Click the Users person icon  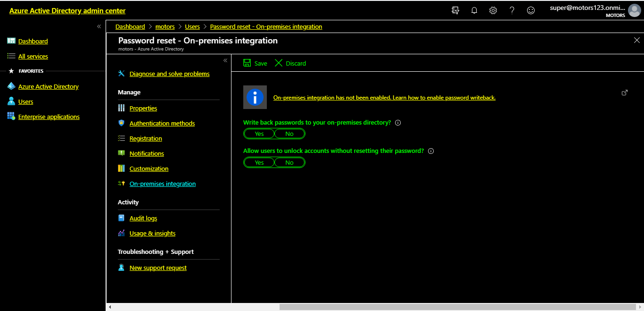[11, 101]
